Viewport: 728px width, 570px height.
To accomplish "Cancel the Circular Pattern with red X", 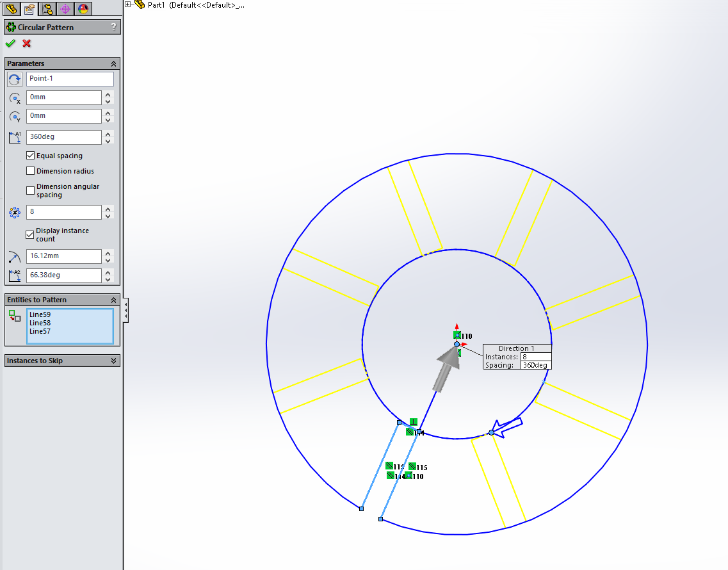I will tap(27, 43).
